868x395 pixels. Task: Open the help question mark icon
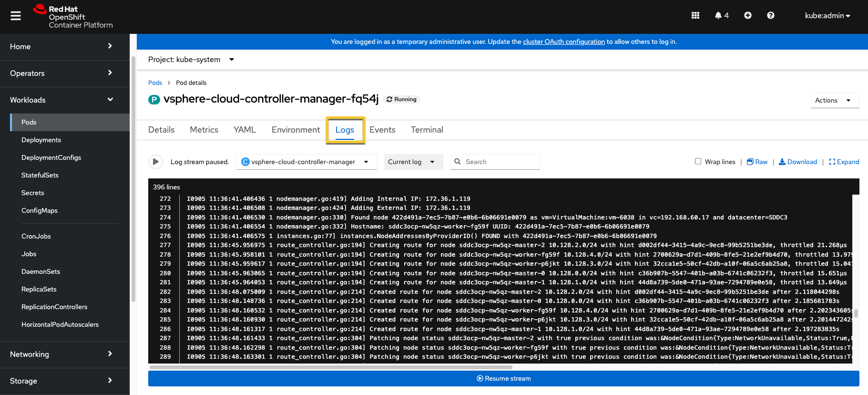(770, 15)
